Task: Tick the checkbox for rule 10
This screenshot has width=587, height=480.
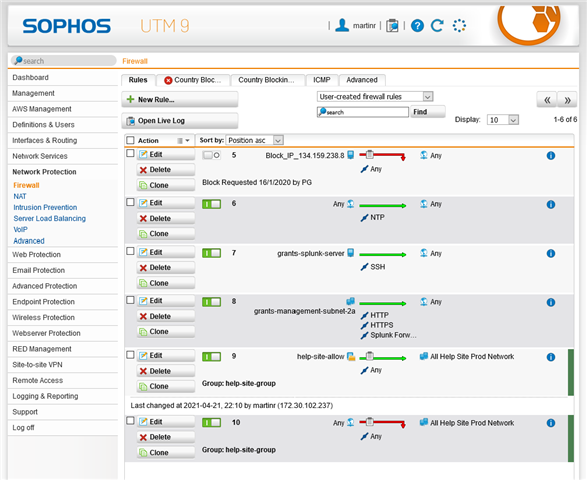Action: point(130,420)
